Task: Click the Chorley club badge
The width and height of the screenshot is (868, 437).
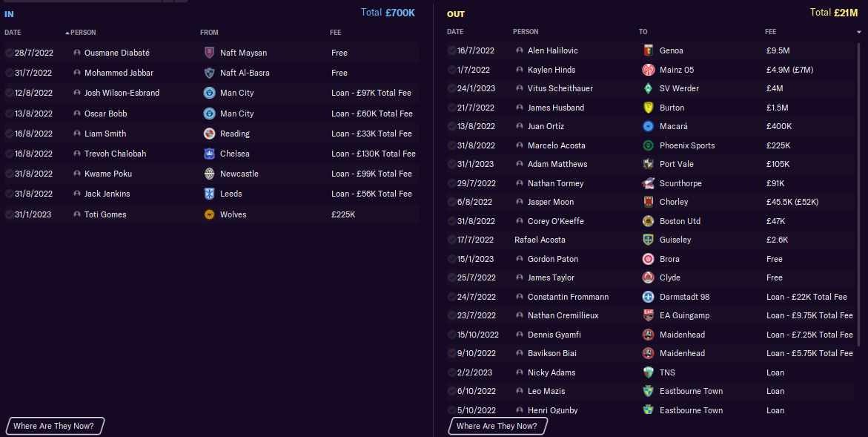Action: (x=649, y=202)
